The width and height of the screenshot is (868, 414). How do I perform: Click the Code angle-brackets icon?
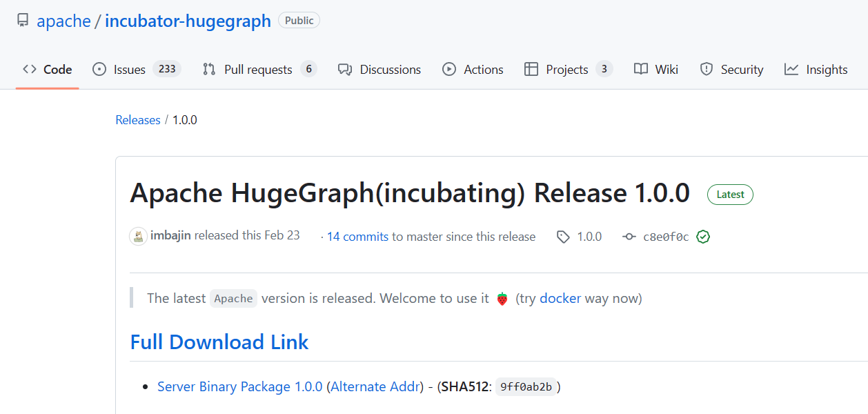[x=29, y=69]
